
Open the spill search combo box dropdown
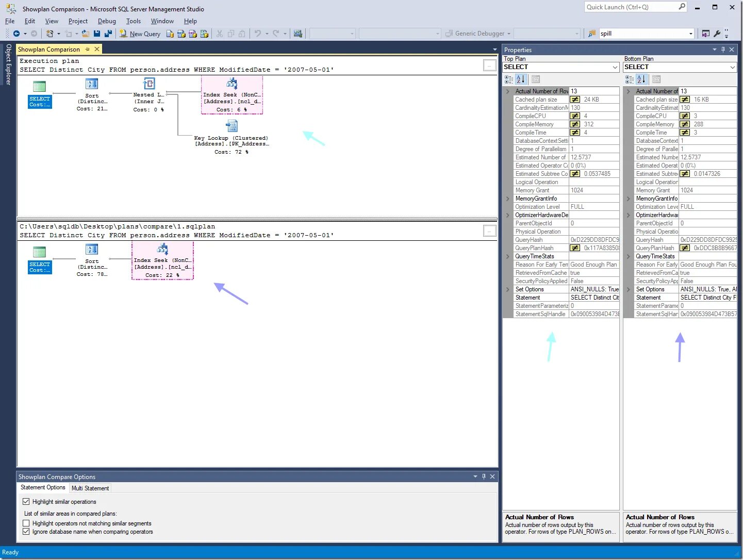691,34
